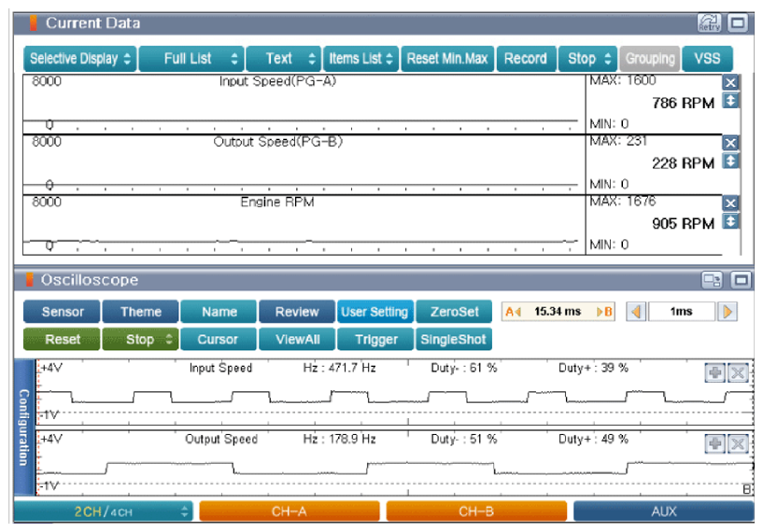Increase time base with right arrow
The width and height of the screenshot is (763, 532).
pos(728,311)
